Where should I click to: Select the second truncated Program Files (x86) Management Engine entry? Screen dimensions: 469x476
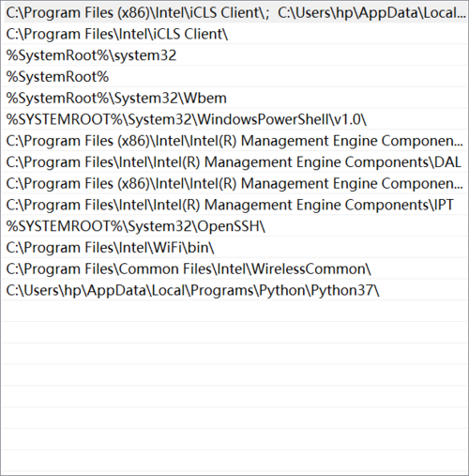tap(235, 183)
